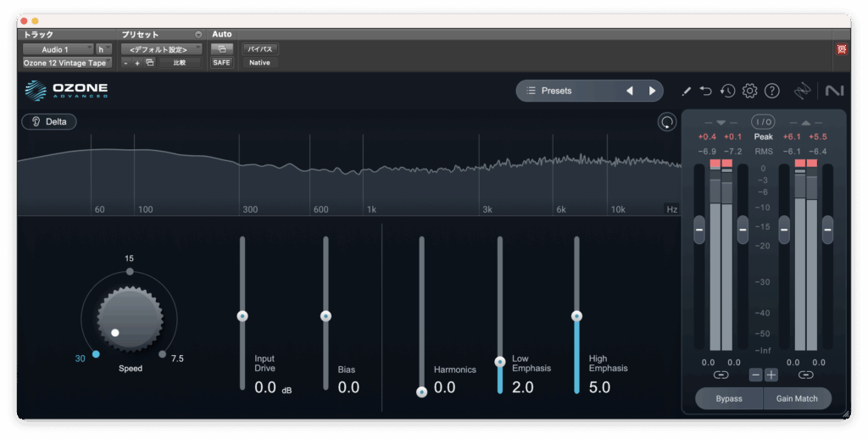868x439 pixels.
Task: Expand the Audio 1 track dropdown
Action: pos(58,49)
